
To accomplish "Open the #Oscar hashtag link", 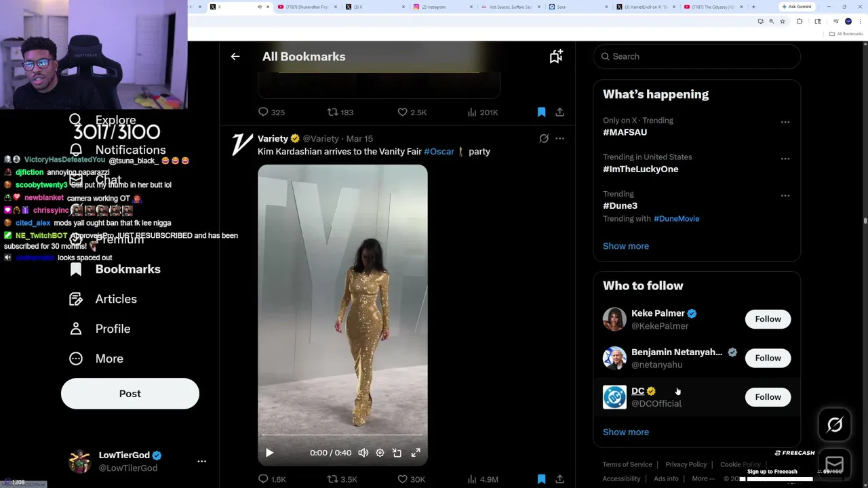I will pyautogui.click(x=439, y=151).
